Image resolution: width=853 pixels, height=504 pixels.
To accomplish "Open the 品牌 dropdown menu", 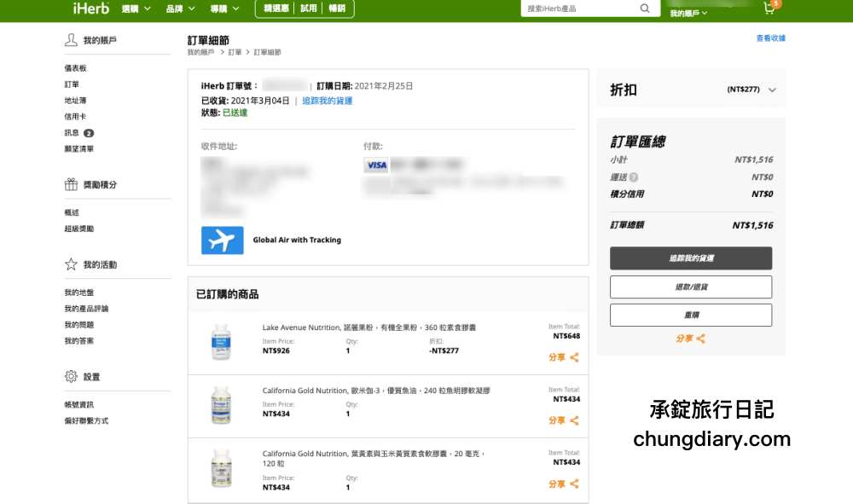I will (x=177, y=8).
